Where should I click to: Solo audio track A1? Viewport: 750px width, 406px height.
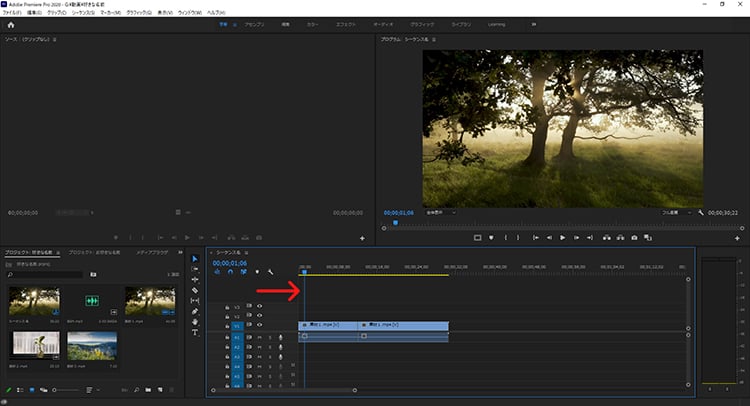coord(270,338)
